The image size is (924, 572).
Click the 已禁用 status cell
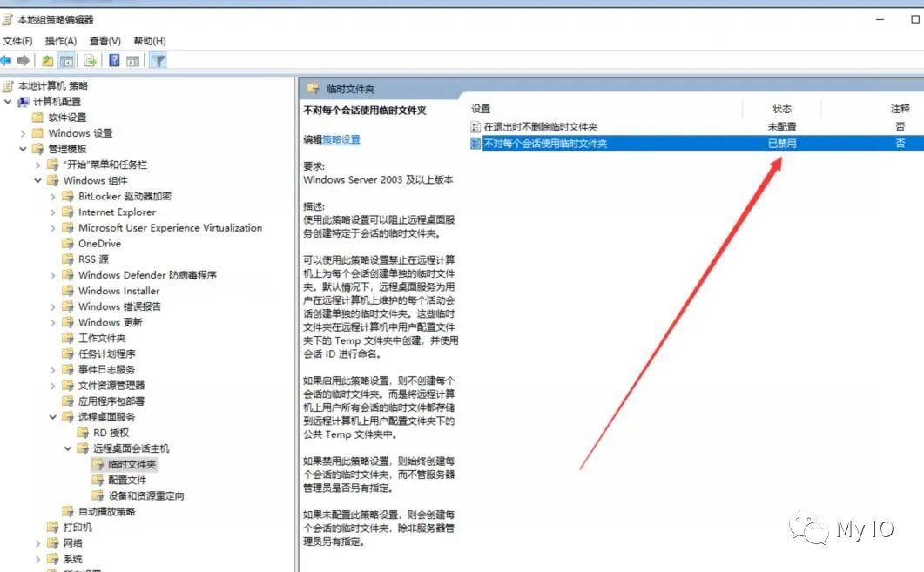pos(782,143)
